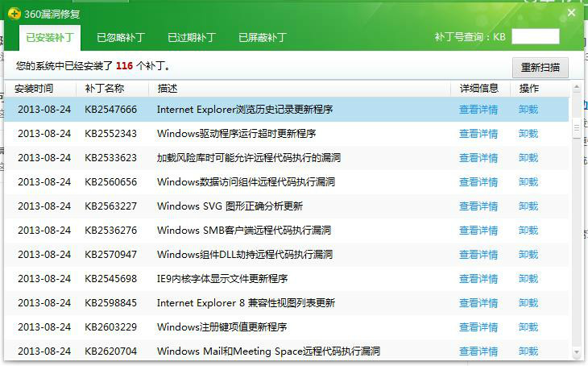This screenshot has height=366, width=588.
Task: View details for KB2603229
Action: [478, 327]
